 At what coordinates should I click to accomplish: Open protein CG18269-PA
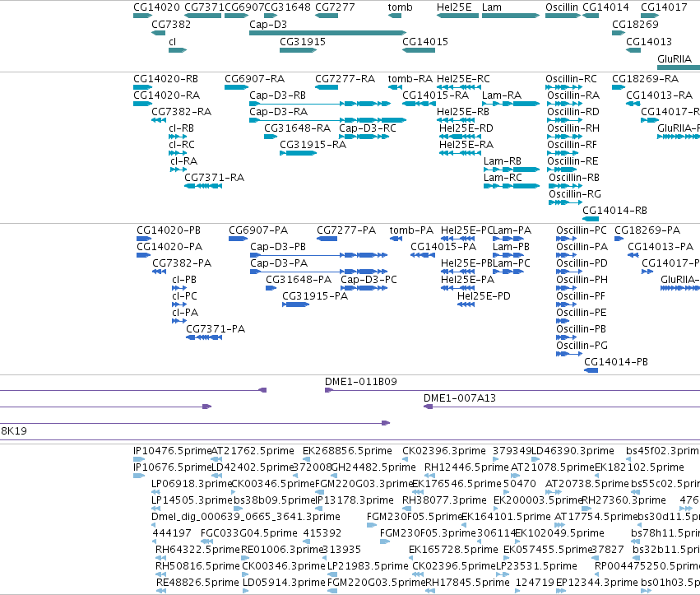click(x=619, y=239)
